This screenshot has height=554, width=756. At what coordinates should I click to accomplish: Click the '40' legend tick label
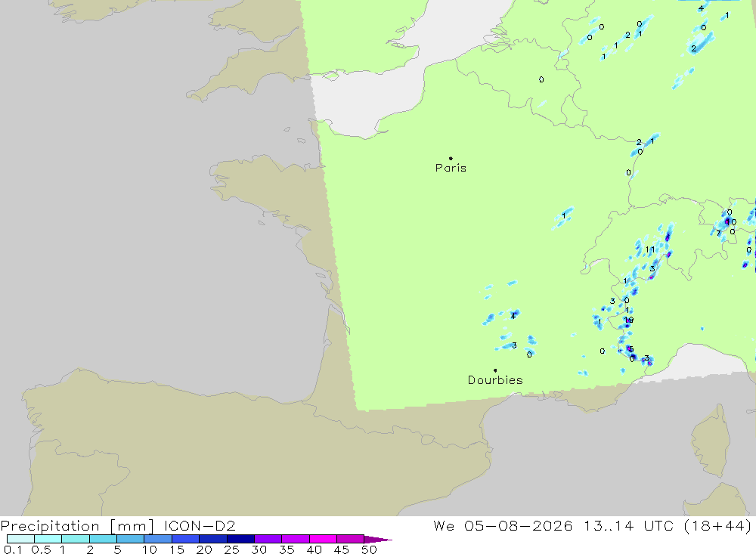[x=314, y=549]
